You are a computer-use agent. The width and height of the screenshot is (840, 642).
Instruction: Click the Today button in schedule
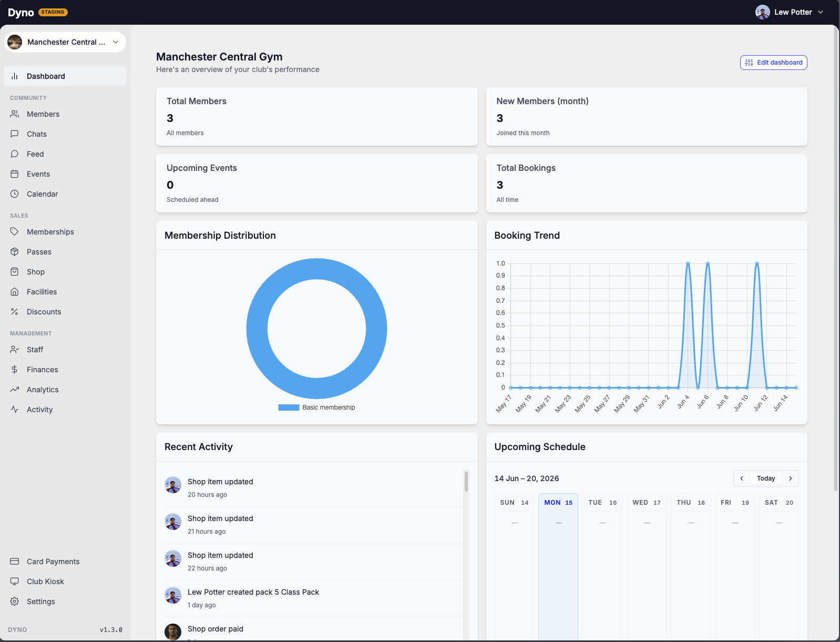[766, 478]
